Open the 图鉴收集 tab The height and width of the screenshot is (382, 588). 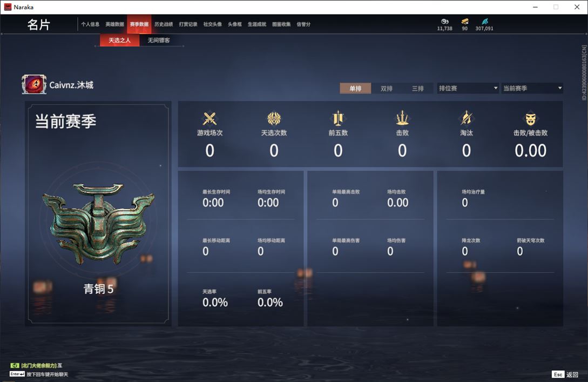click(281, 24)
